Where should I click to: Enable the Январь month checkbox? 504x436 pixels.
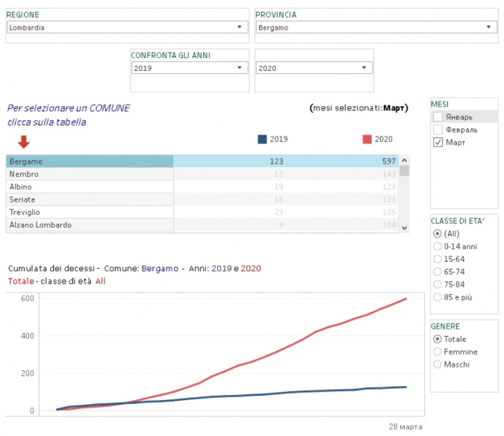(x=438, y=117)
